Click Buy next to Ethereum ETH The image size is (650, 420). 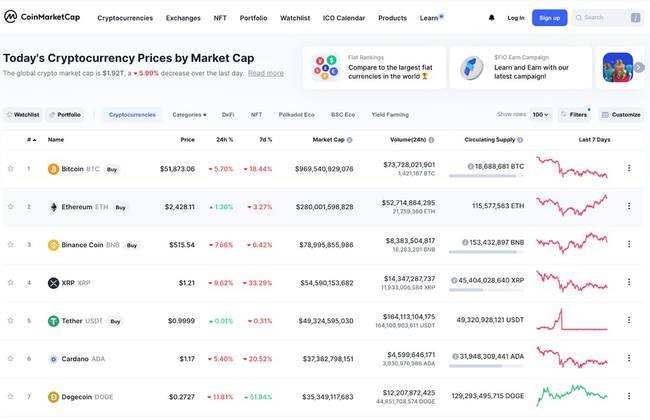coord(120,207)
